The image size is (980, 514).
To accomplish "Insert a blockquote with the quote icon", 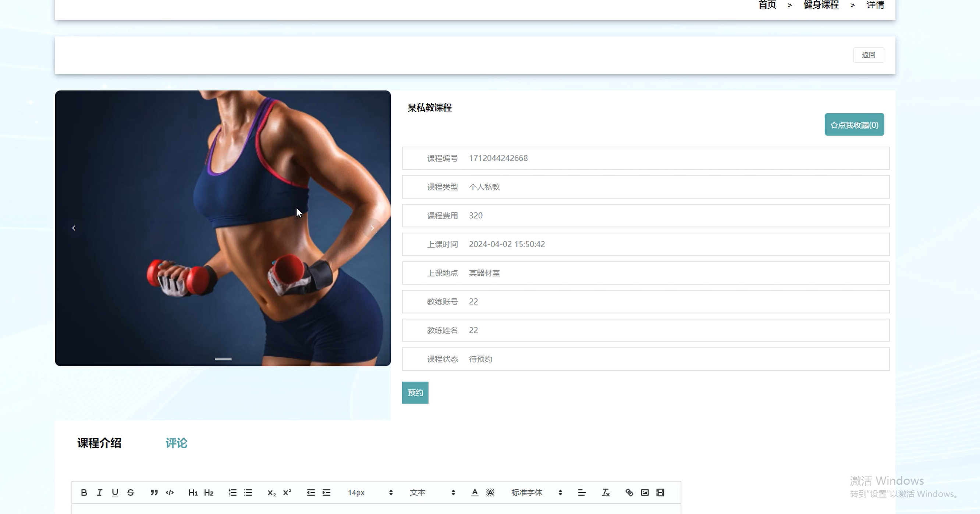I will tap(154, 493).
